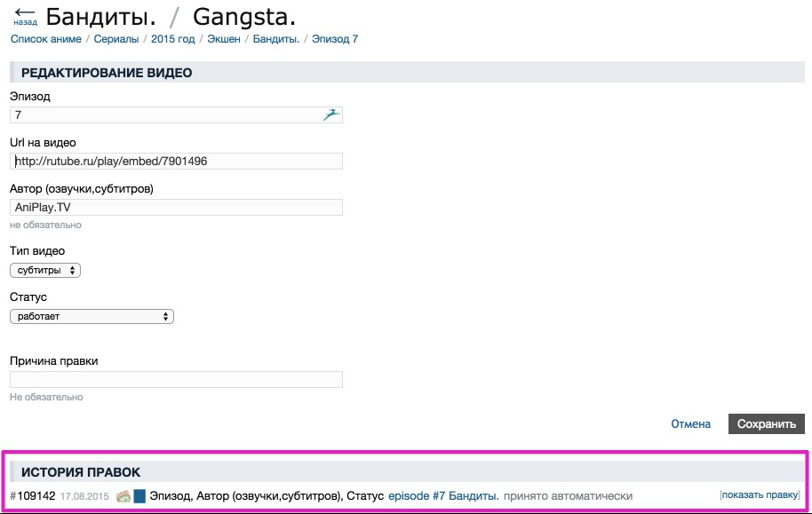Click 'показать правку' in edit history
812x514 pixels.
pyautogui.click(x=760, y=494)
